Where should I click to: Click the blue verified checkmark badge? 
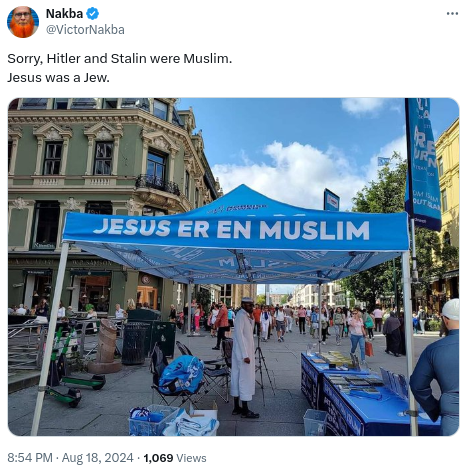pos(93,14)
